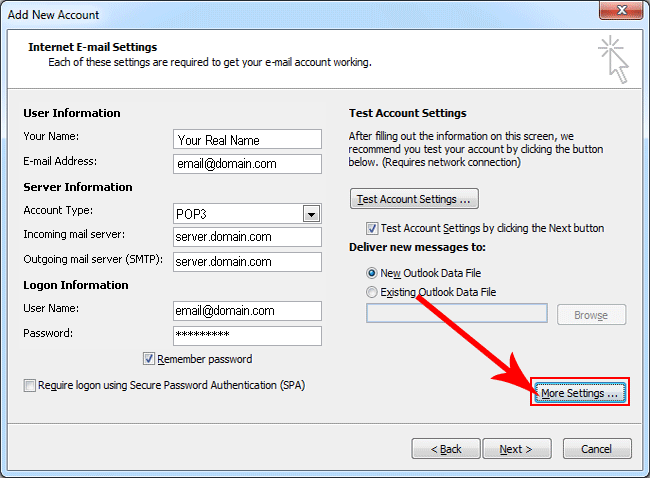Go back with the Back button
Screen dimensions: 650x478
tap(446, 449)
